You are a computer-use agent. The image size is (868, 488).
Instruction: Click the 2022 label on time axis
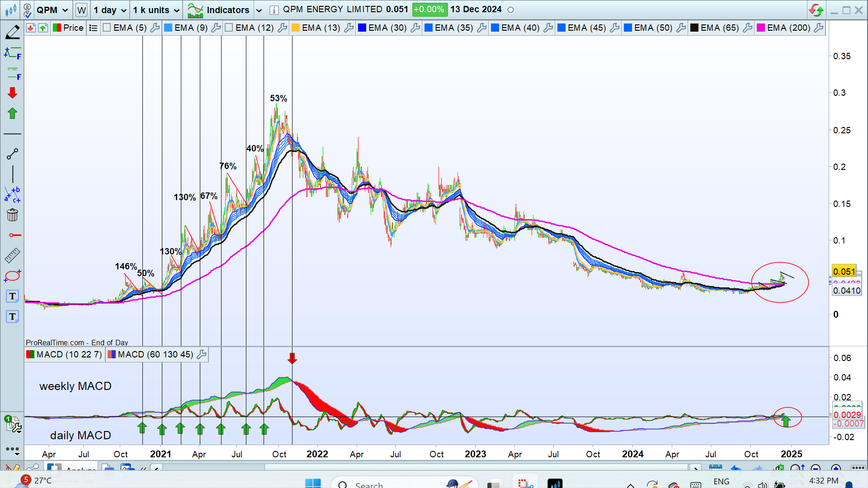317,454
